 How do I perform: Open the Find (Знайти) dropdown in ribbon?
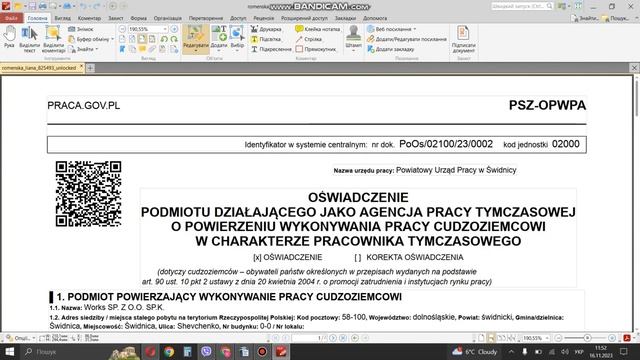point(84,49)
